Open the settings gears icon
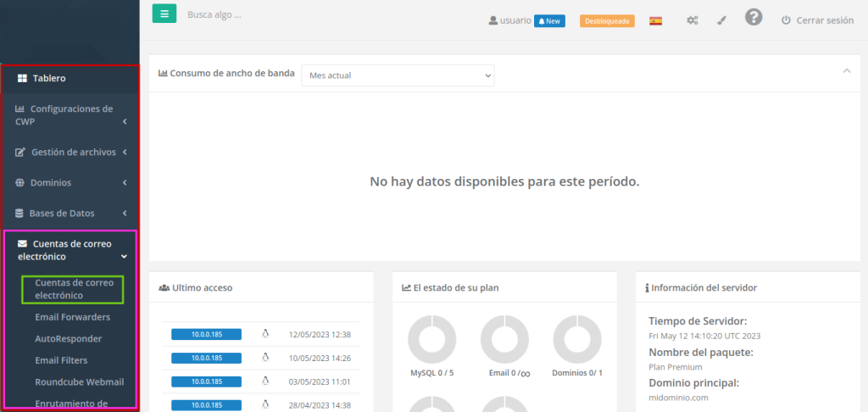The width and height of the screenshot is (868, 412). click(x=693, y=20)
